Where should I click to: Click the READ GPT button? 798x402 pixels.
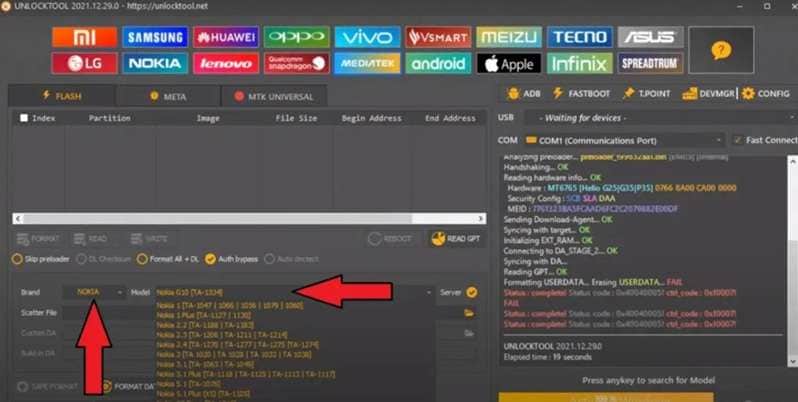[456, 239]
